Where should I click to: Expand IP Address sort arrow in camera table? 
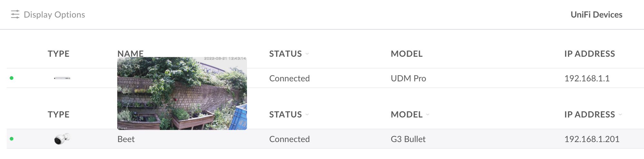pyautogui.click(x=620, y=115)
